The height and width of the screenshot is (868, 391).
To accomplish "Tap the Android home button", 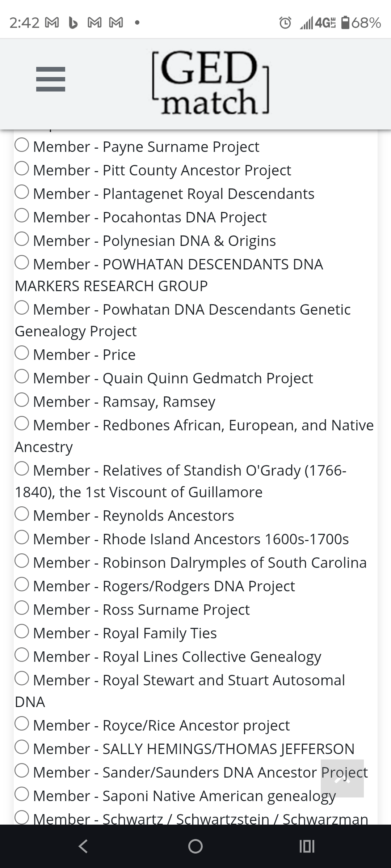I will [195, 846].
